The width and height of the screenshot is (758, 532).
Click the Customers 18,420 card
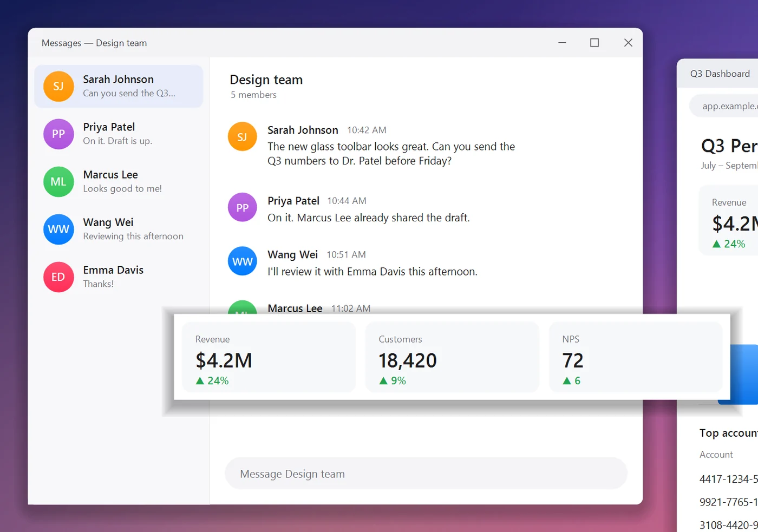click(452, 357)
